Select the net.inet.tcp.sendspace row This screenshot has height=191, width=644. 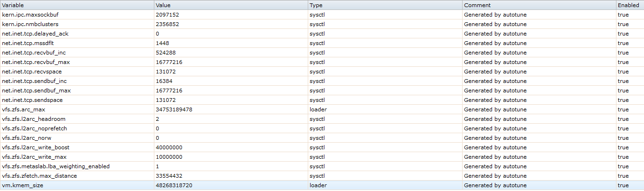click(32, 100)
